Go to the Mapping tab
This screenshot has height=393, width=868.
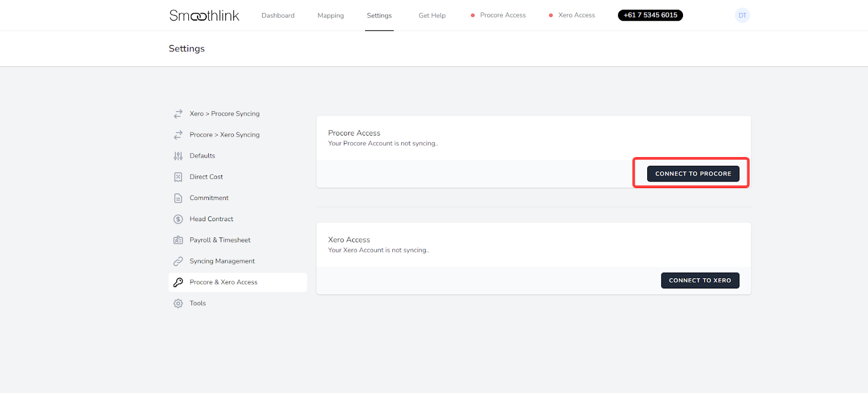coord(330,15)
